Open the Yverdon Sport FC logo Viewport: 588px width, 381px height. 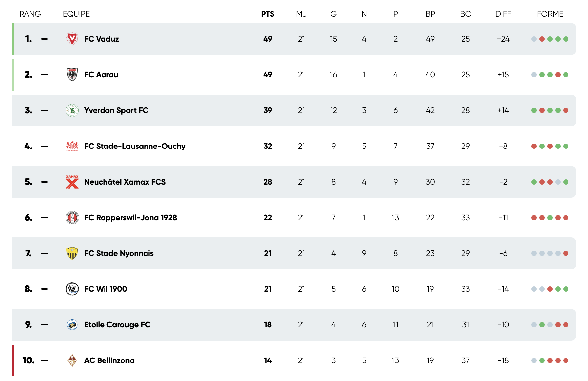coord(72,110)
